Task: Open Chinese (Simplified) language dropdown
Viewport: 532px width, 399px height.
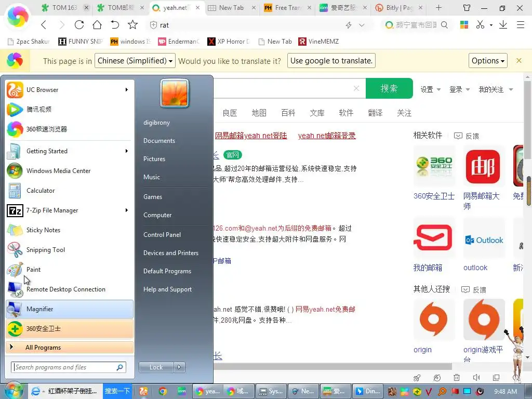Action: pos(135,61)
